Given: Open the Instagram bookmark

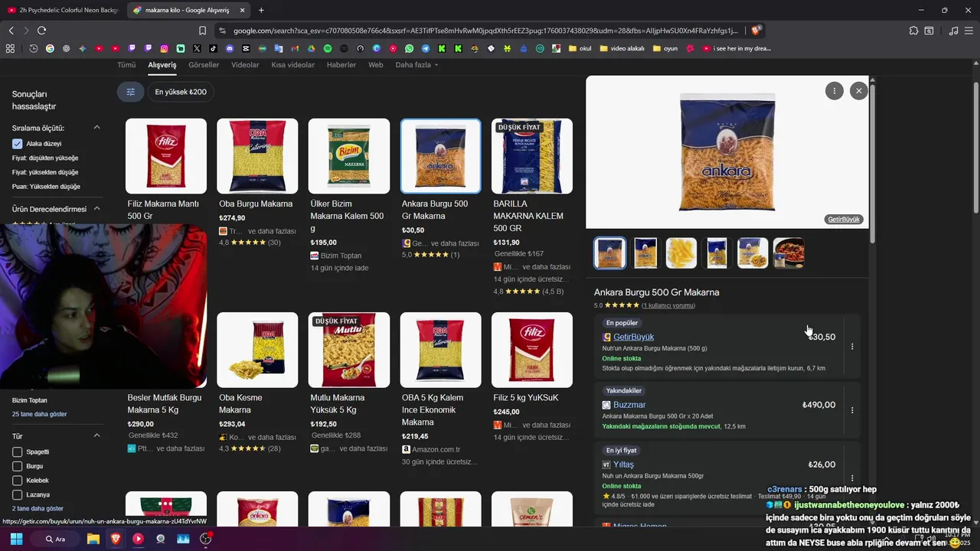Looking at the screenshot, I should (x=164, y=48).
